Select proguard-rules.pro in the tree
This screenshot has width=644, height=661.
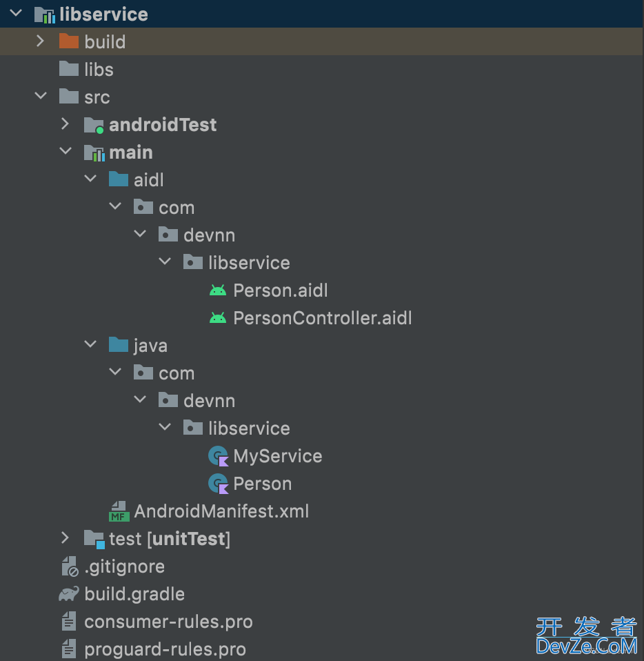pos(165,649)
